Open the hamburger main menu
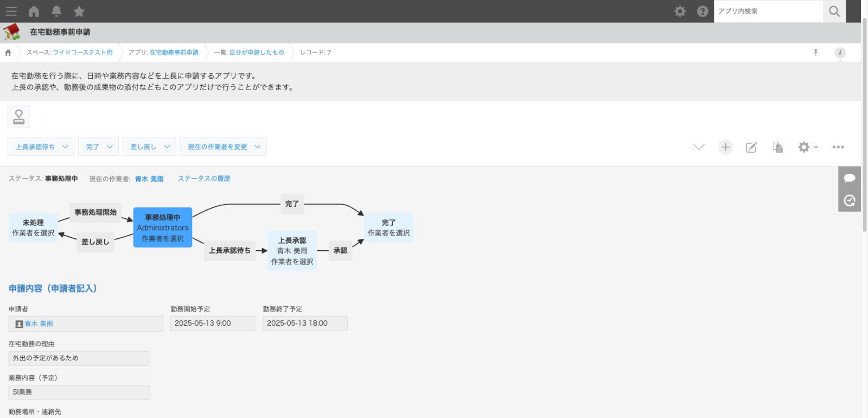Screen dimensions: 868x418 11,11
